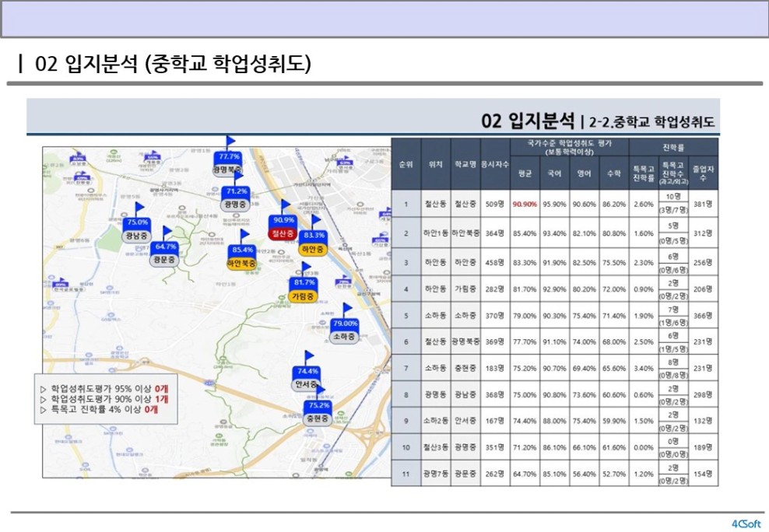Select the red 철산중 90.9% marker
Screen dimensions: 769x532
[x=283, y=220]
